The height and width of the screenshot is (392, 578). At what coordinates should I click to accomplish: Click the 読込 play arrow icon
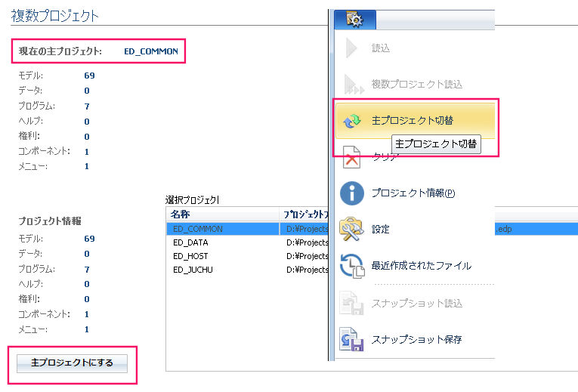tap(351, 48)
